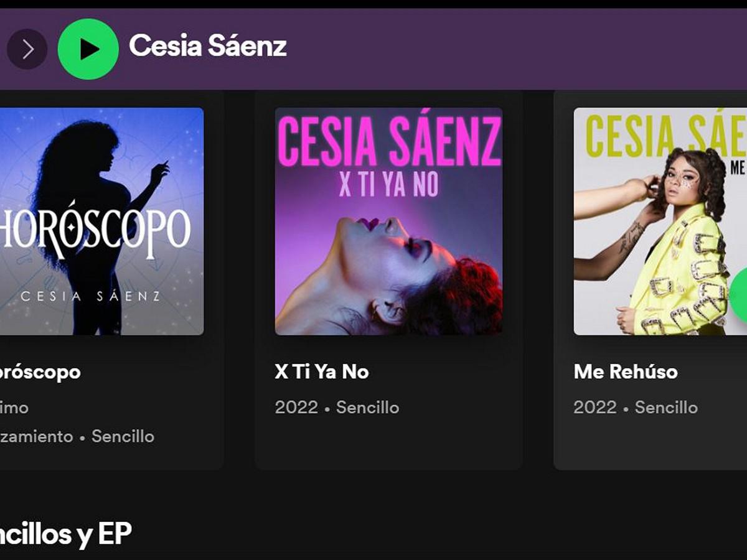Click the circular chevron button in the header

click(26, 48)
